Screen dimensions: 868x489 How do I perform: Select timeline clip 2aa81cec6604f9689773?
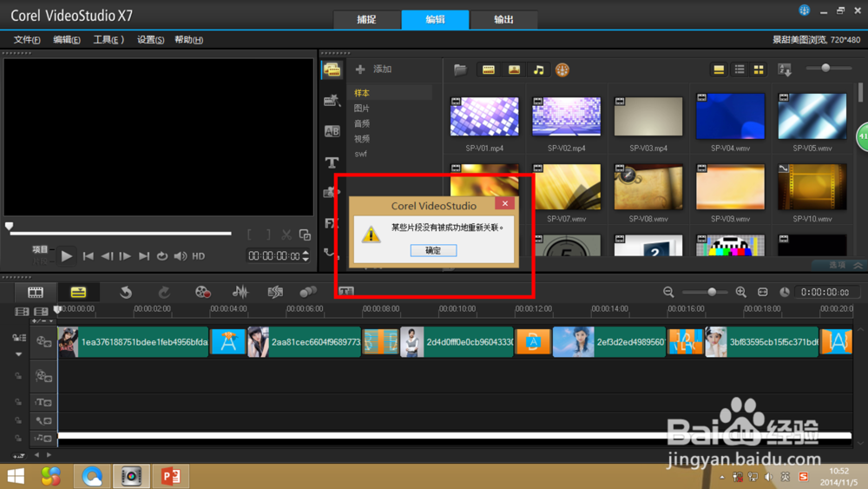[x=304, y=341]
